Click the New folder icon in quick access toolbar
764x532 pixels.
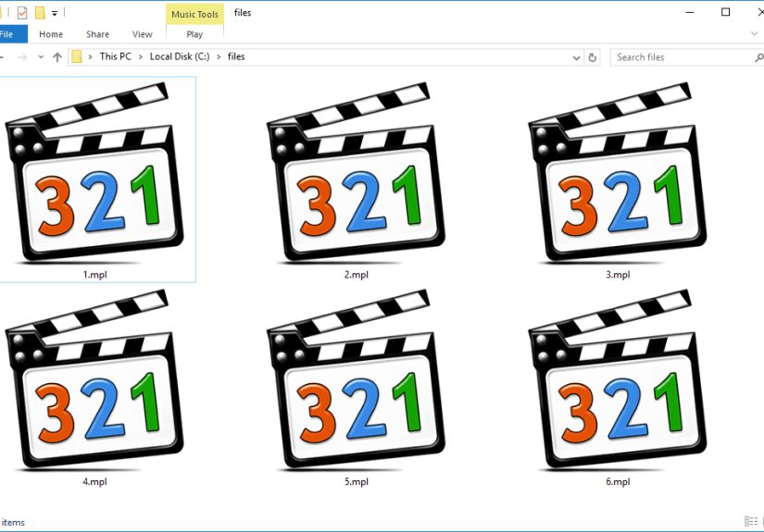point(40,13)
